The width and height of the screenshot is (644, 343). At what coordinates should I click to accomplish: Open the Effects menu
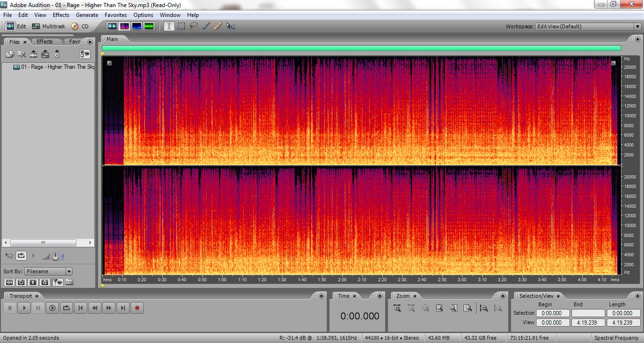coord(61,15)
